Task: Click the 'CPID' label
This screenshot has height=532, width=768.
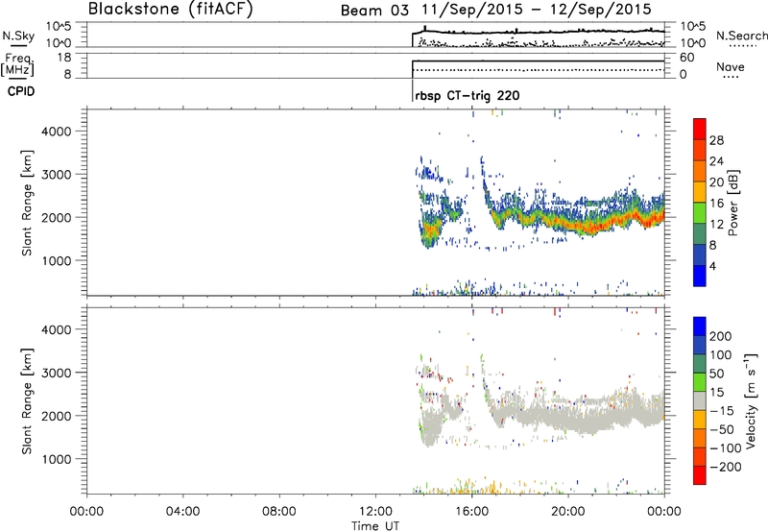Action: pyautogui.click(x=21, y=91)
